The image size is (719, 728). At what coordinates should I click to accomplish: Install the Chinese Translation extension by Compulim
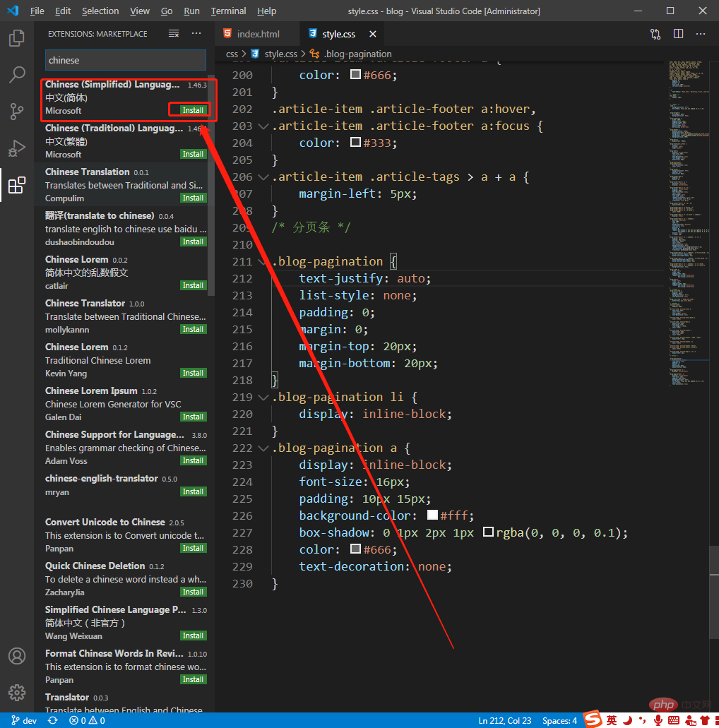193,198
